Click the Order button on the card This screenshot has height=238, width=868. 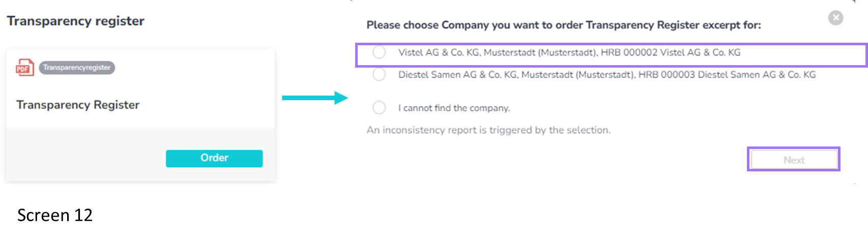[214, 158]
